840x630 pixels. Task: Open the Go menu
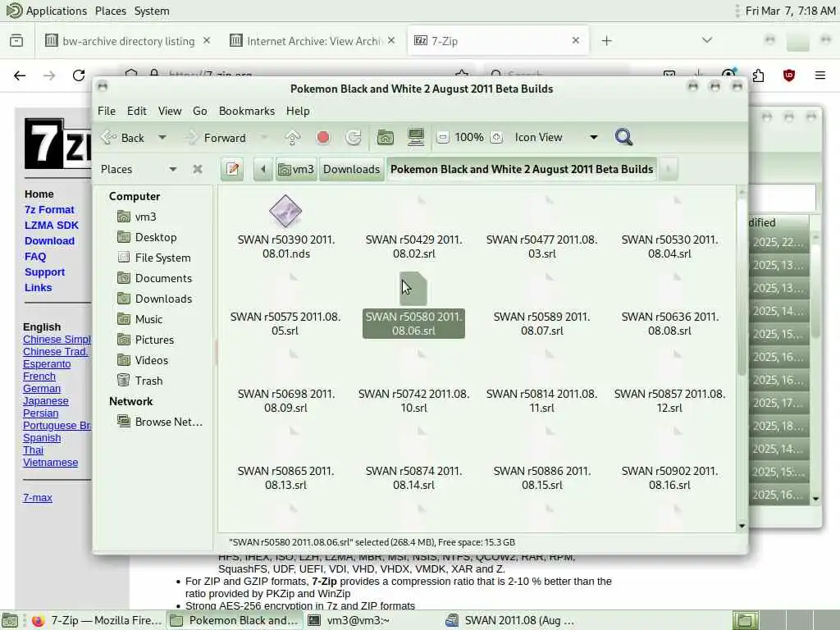click(x=200, y=111)
